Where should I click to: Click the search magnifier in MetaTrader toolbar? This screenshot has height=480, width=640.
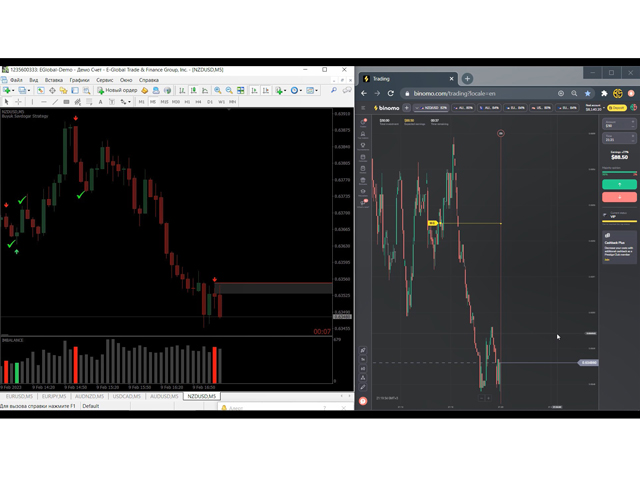[x=334, y=90]
